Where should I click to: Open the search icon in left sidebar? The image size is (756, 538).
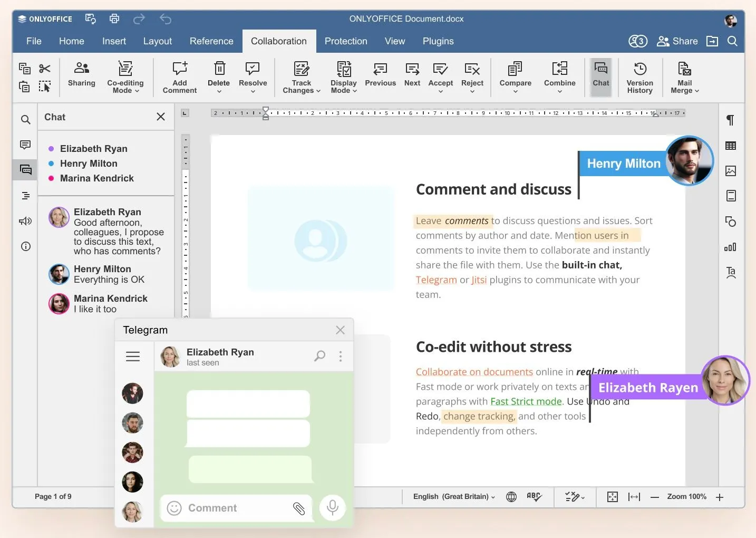(x=25, y=120)
